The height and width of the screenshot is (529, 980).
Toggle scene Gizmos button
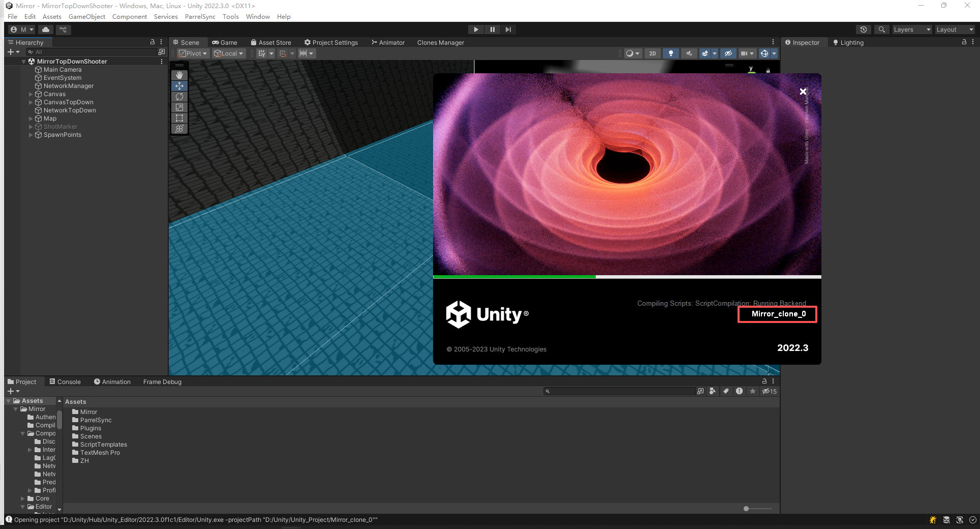(x=764, y=53)
